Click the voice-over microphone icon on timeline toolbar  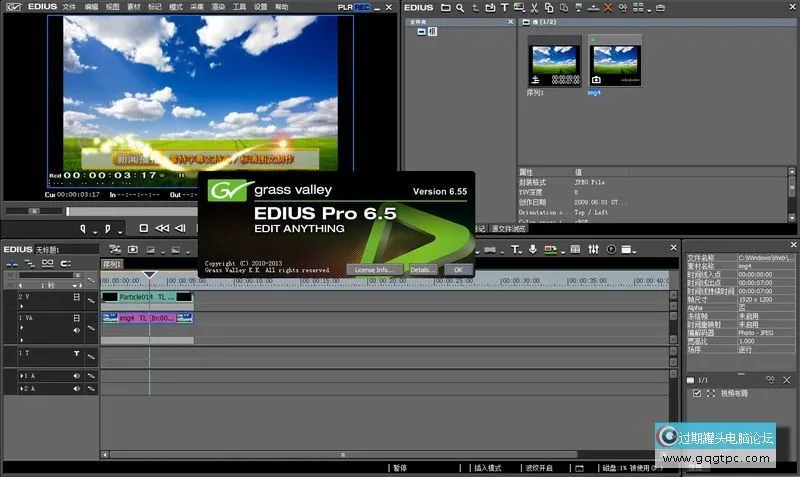point(533,249)
